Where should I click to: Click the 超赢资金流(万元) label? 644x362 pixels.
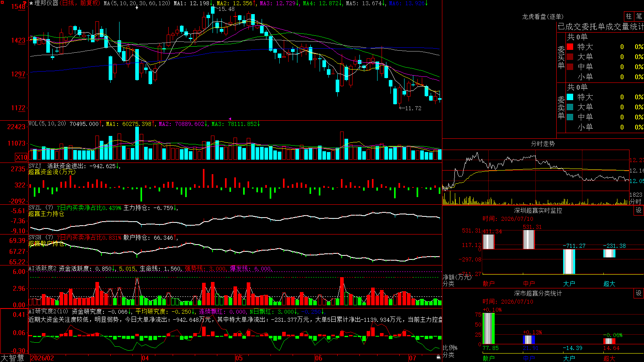tap(52, 172)
